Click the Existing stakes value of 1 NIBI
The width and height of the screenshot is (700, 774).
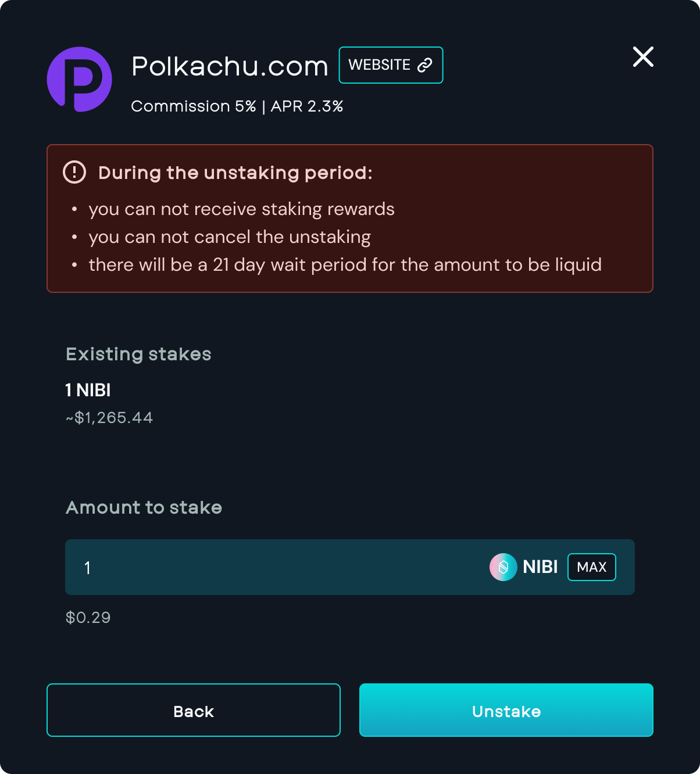click(88, 390)
